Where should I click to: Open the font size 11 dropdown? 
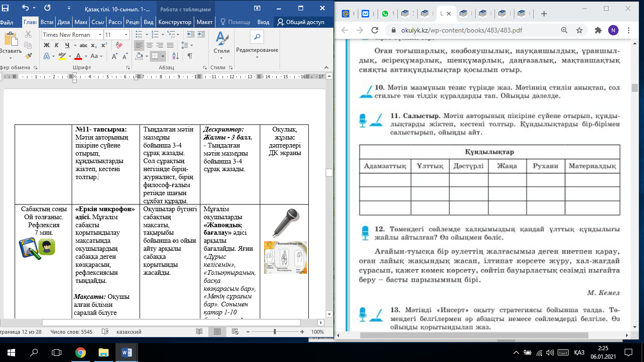tap(126, 34)
